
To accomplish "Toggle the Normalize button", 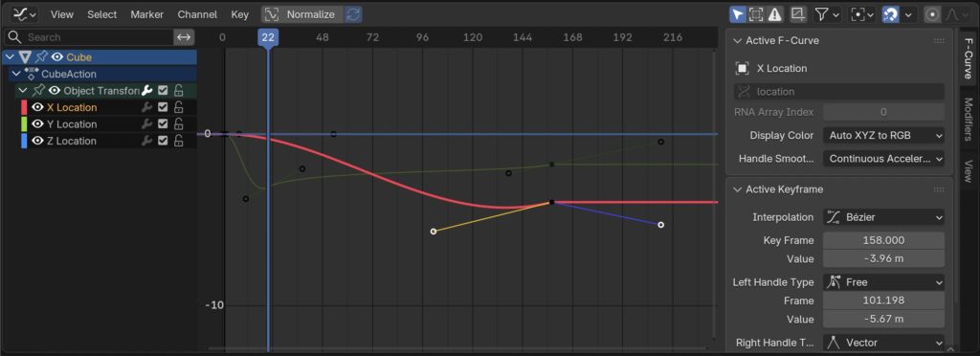I will pyautogui.click(x=302, y=14).
